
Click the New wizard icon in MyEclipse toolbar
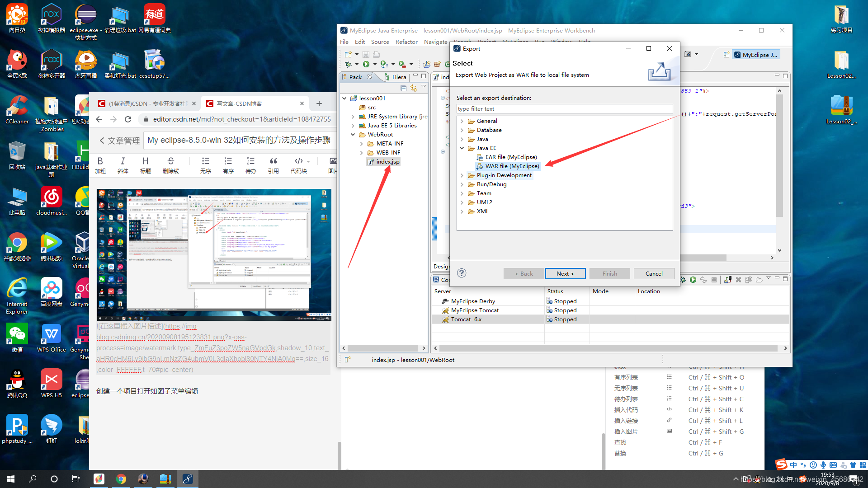click(347, 54)
